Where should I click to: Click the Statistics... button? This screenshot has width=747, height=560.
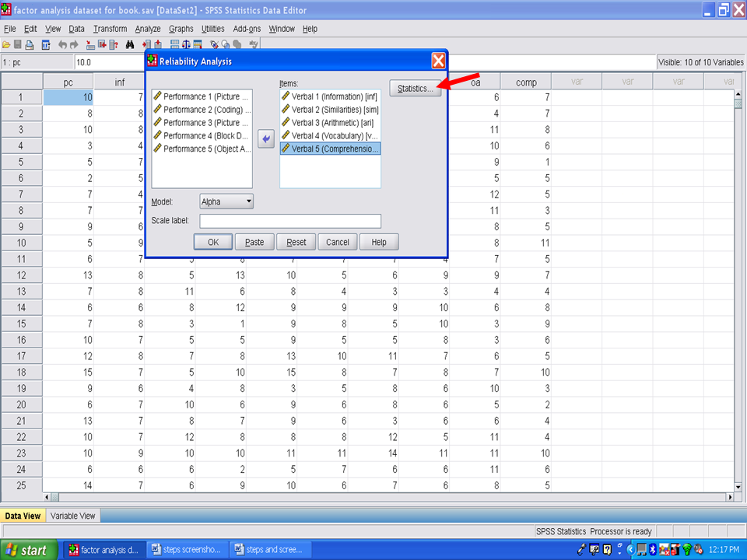(415, 89)
